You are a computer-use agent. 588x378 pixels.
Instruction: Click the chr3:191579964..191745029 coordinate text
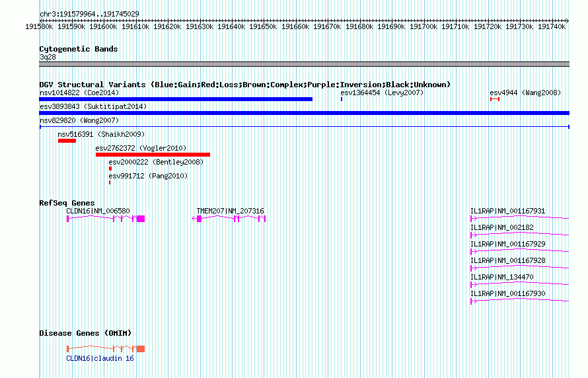coord(89,14)
